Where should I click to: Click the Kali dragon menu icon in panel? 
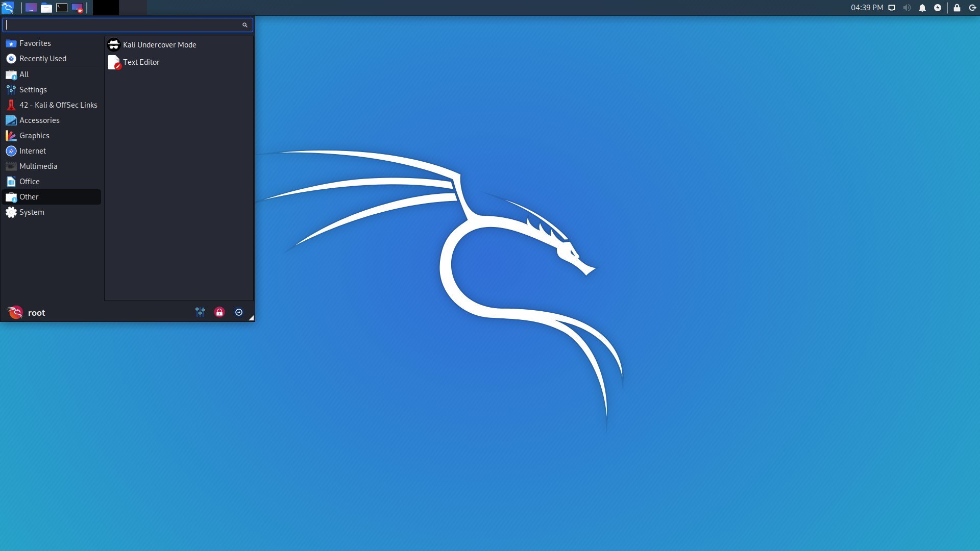tap(8, 8)
